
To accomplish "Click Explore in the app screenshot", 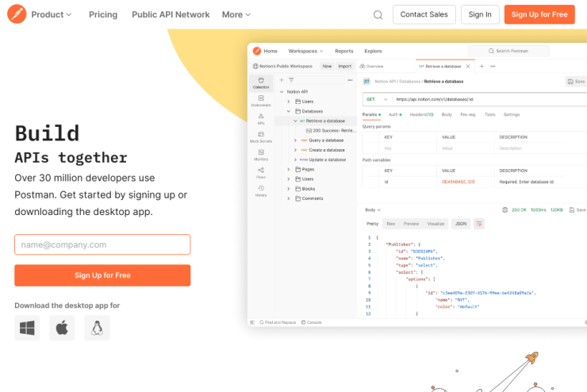I will (374, 51).
